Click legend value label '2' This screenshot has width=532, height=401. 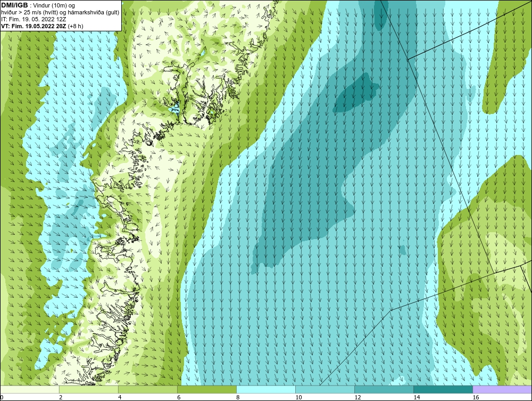(x=61, y=398)
